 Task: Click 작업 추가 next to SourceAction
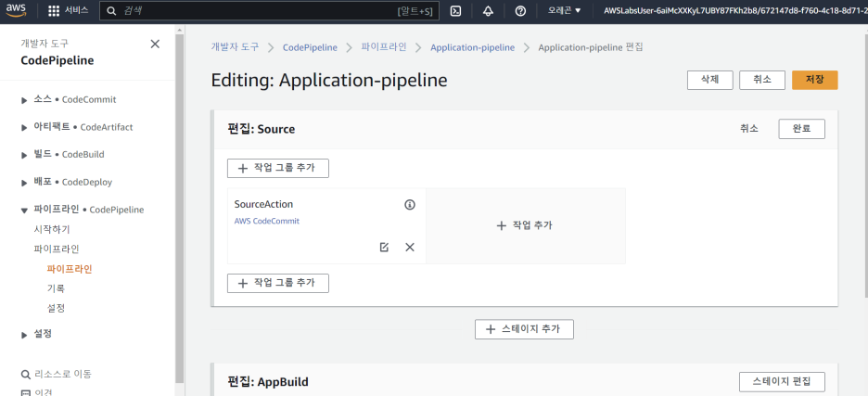(525, 226)
